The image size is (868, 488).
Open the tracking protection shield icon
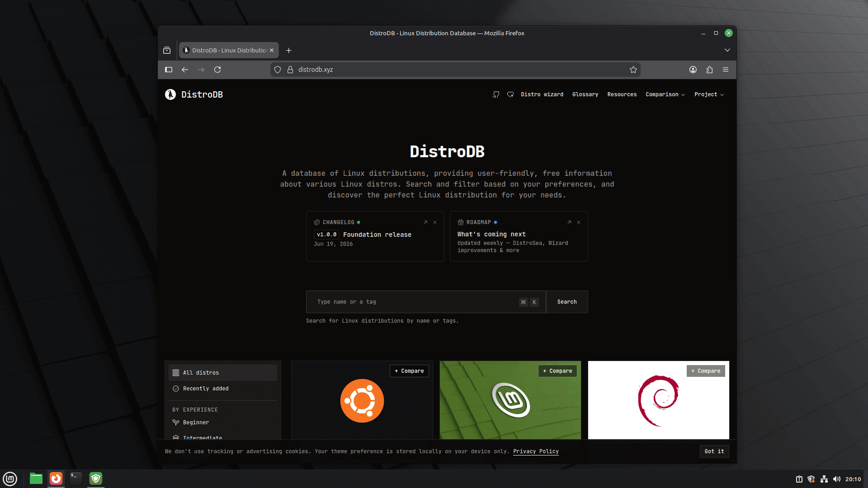pyautogui.click(x=278, y=70)
